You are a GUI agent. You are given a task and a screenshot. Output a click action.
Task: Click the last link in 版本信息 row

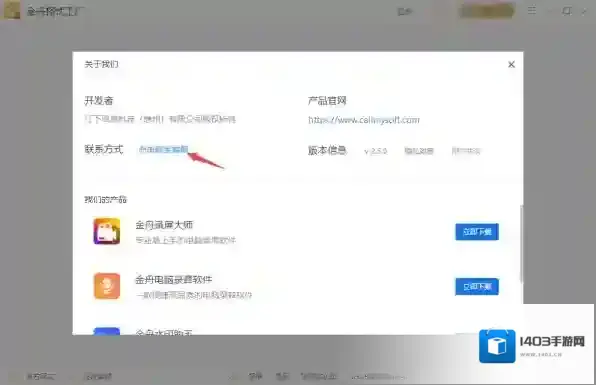click(x=466, y=151)
